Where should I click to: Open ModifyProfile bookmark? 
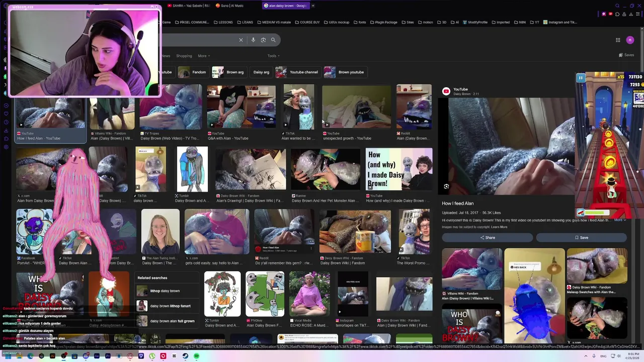[475, 22]
